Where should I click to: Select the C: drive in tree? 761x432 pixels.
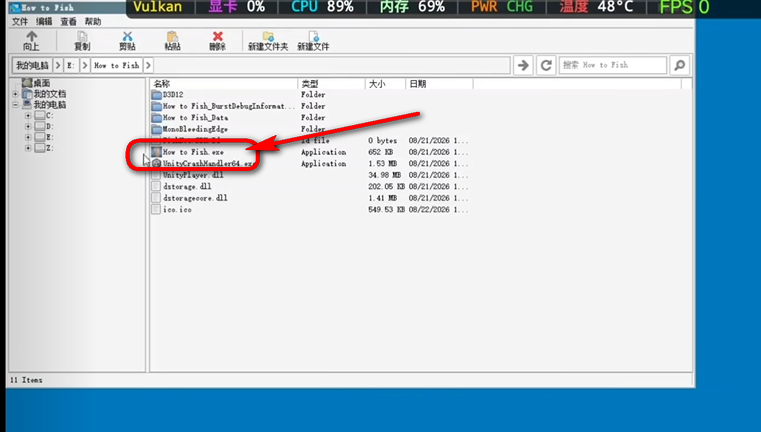[44, 116]
